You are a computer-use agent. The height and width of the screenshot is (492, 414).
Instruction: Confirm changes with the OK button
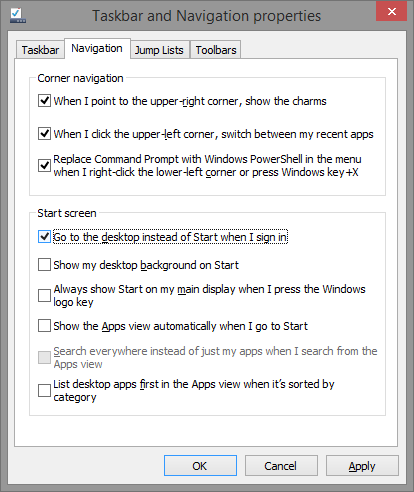[x=200, y=466]
